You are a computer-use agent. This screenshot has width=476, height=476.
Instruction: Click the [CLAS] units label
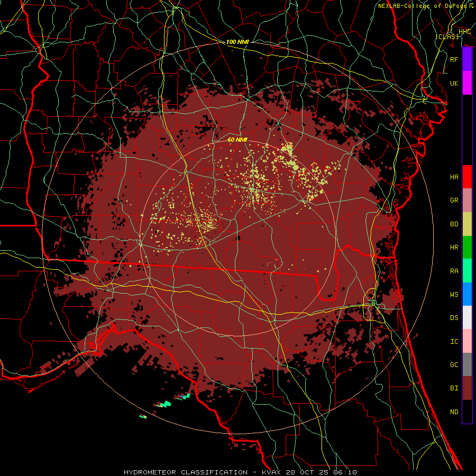tap(447, 36)
